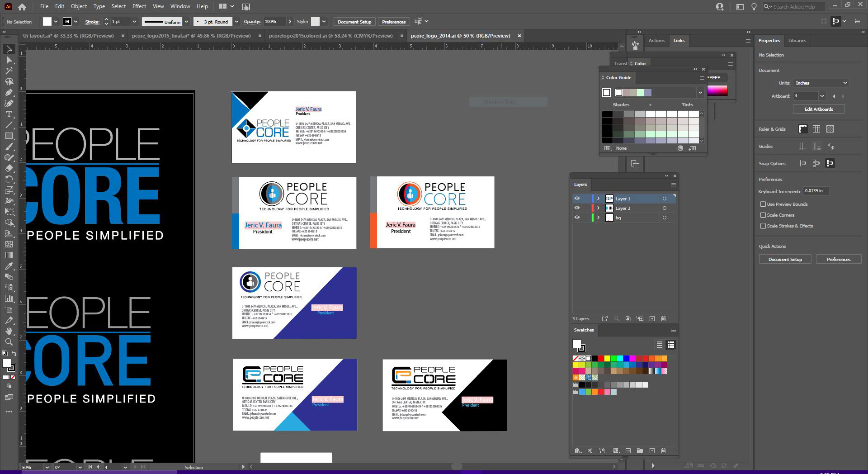Hide the bg layer
The width and height of the screenshot is (868, 474).
(577, 217)
